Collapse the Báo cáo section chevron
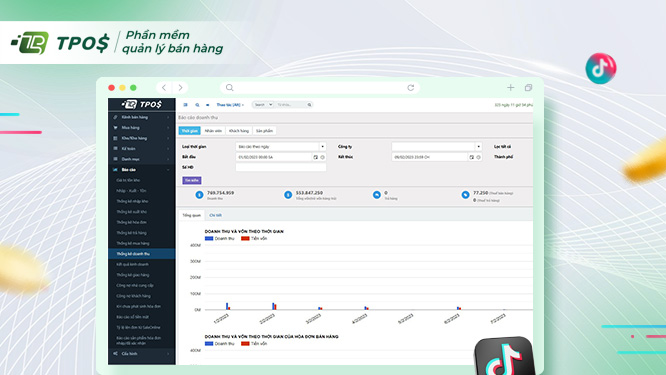 (x=168, y=169)
